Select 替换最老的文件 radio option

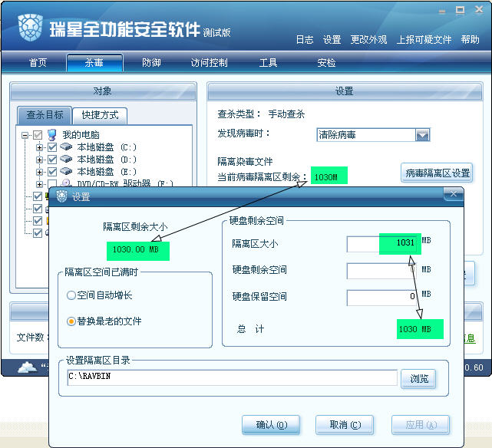(x=71, y=321)
